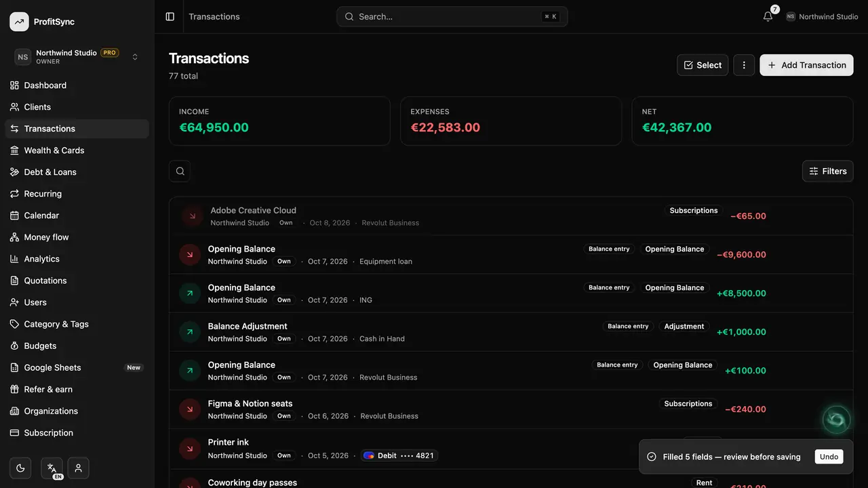This screenshot has height=488, width=868.
Task: Open the Organizations page
Action: (77, 411)
